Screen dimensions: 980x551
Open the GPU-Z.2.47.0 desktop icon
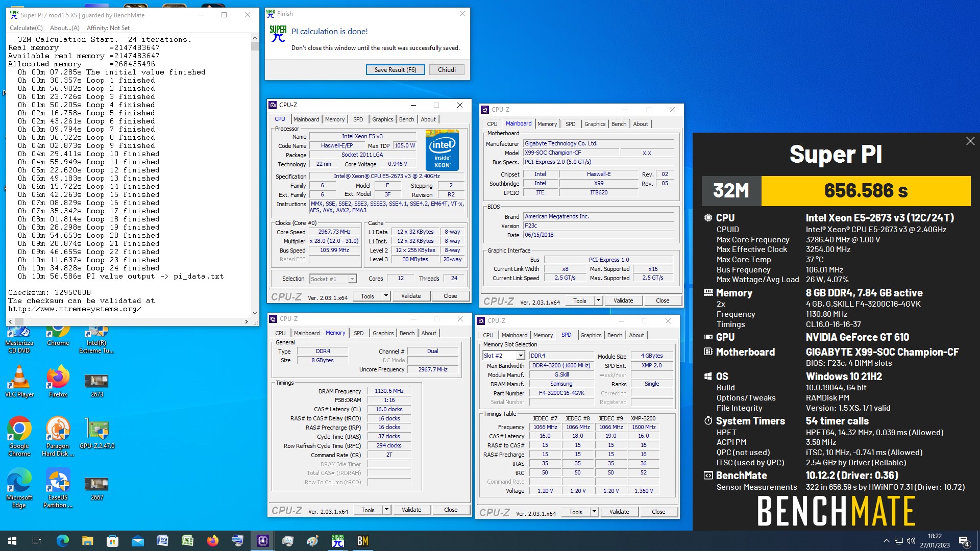coord(97,434)
